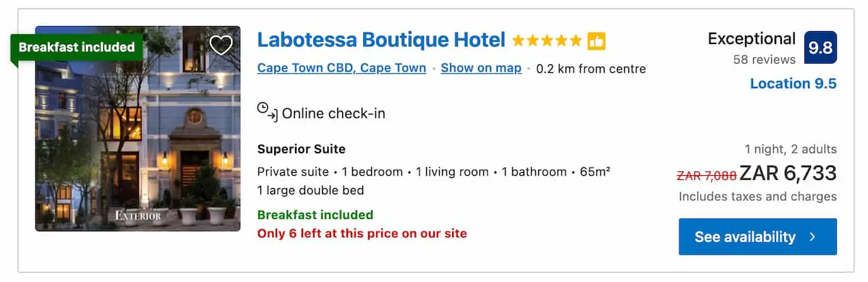Open the 58 reviews text
868x282 pixels.
764,60
